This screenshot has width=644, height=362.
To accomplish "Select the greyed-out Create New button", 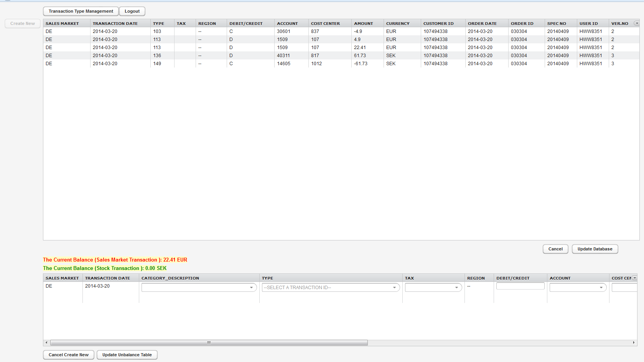I will pos(22,23).
